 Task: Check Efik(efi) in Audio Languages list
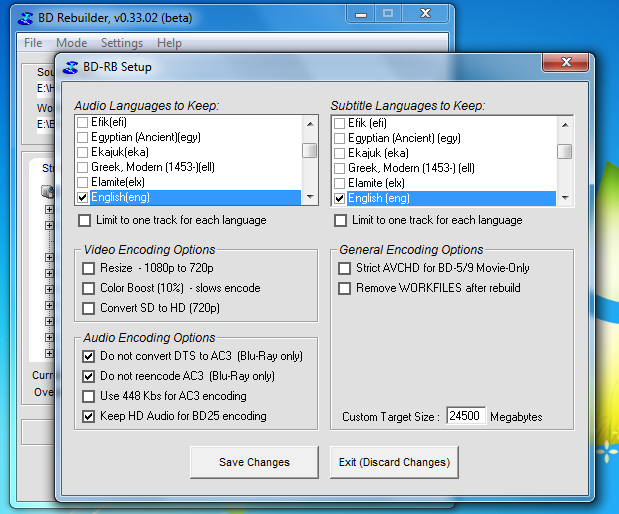(x=83, y=122)
